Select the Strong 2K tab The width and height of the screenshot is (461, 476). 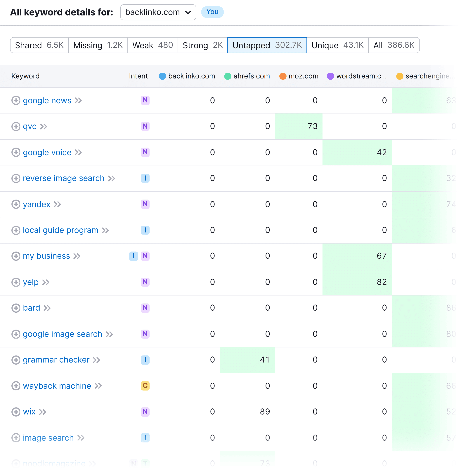(203, 45)
